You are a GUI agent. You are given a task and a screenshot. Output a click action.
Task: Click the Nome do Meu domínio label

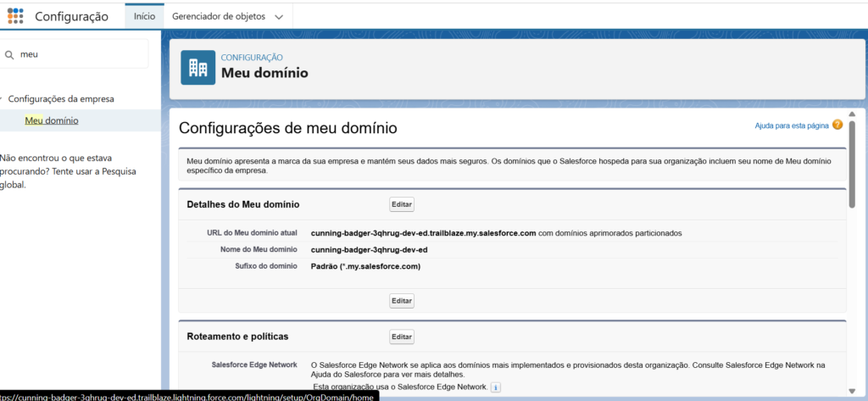pos(259,250)
